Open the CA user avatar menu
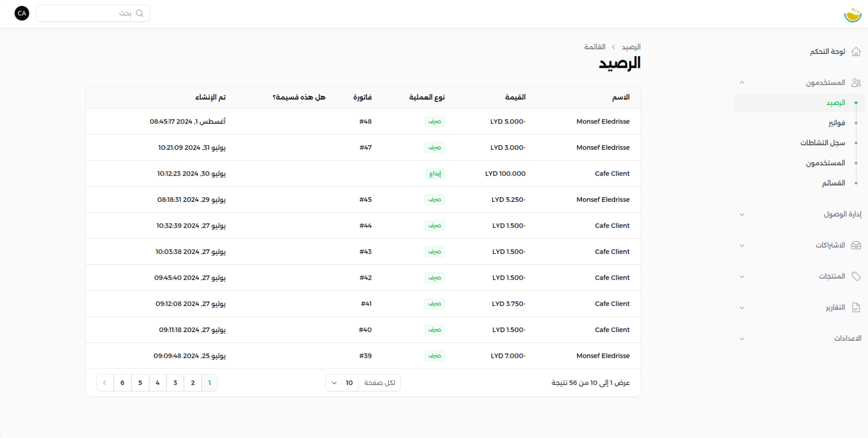Viewport: 868px width, 438px height. (22, 14)
